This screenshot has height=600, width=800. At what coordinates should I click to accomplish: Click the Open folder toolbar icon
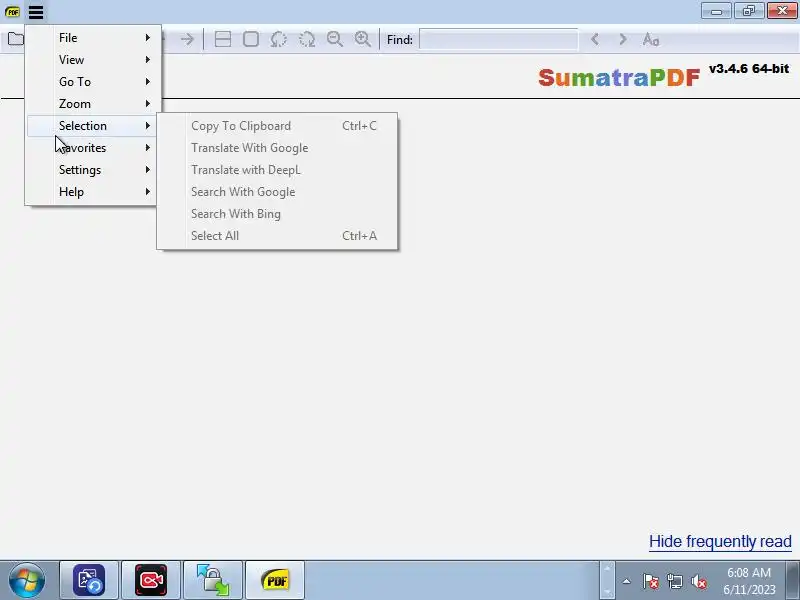point(15,39)
